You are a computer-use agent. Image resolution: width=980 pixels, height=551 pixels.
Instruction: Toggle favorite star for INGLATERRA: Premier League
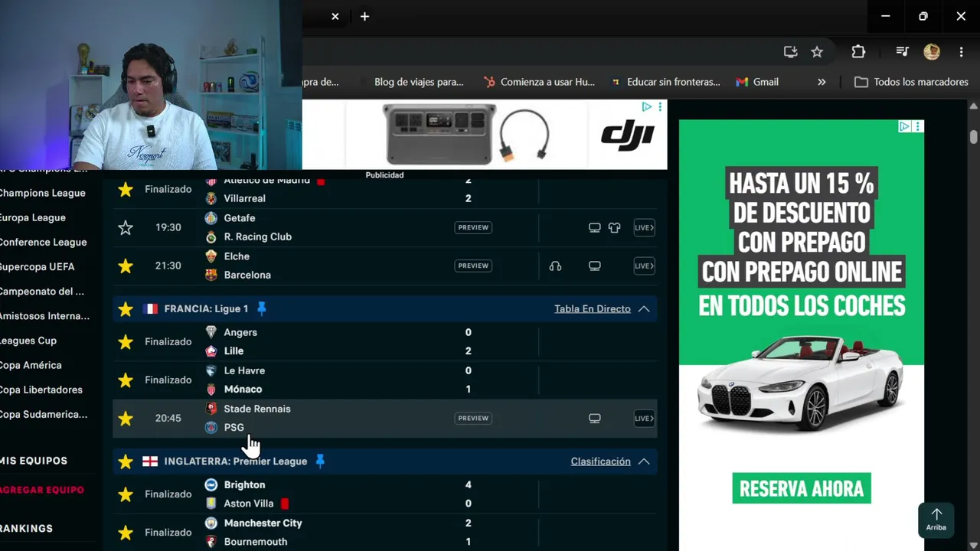point(126,461)
